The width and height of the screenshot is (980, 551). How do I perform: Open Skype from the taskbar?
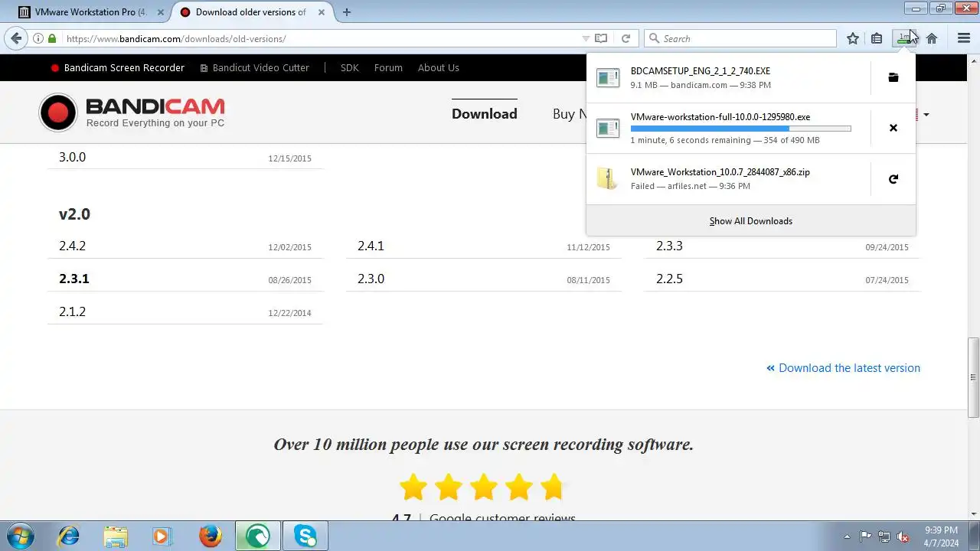tap(305, 536)
